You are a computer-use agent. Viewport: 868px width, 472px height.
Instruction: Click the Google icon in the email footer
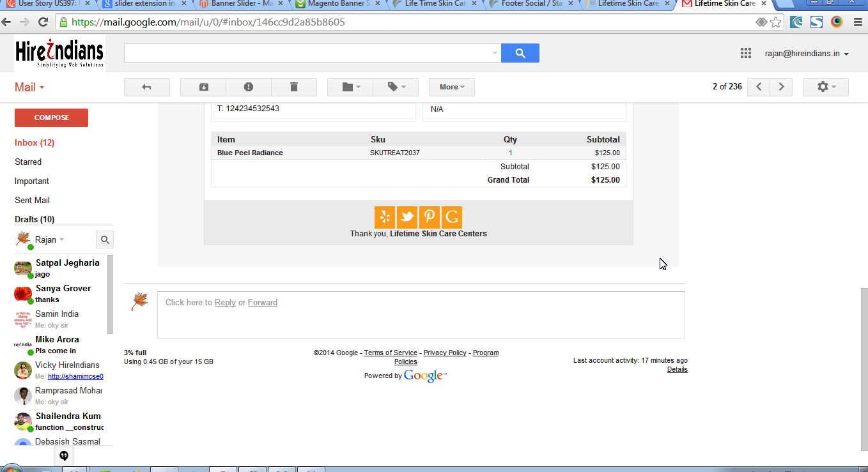[451, 217]
